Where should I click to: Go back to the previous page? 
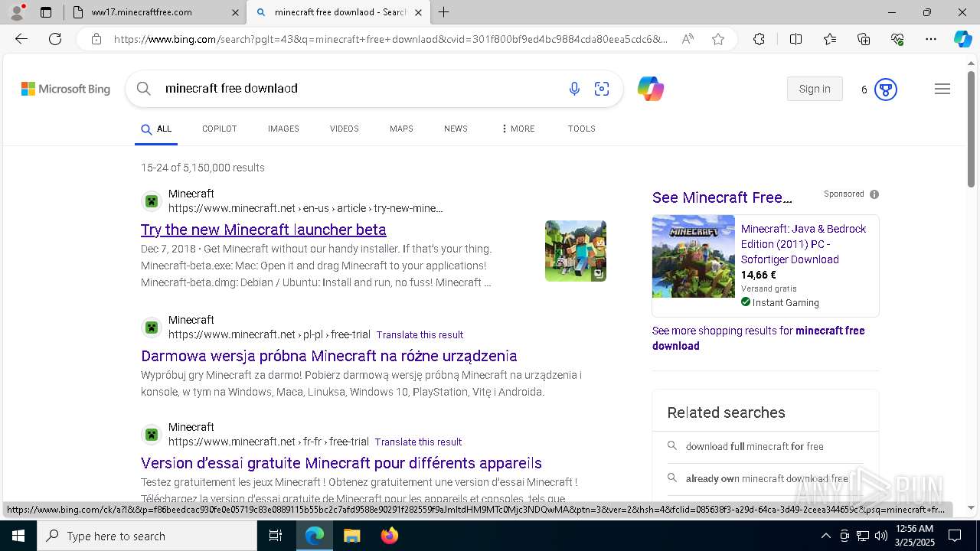(21, 39)
